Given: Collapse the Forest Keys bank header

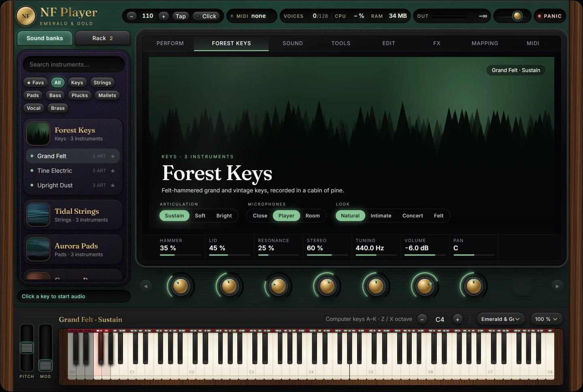Looking at the screenshot, I should pyautogui.click(x=73, y=134).
